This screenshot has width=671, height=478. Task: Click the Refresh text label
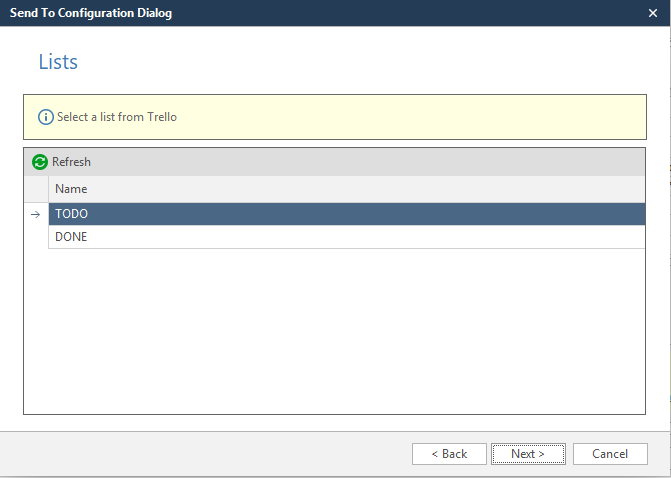[71, 162]
